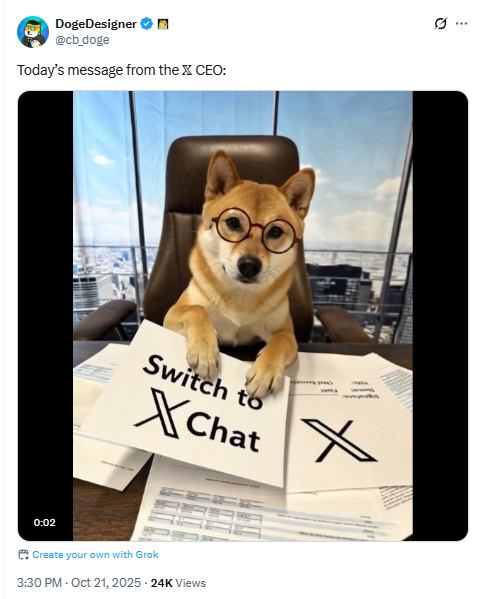View the 24K Views analytics
479x599 pixels.
[x=178, y=583]
